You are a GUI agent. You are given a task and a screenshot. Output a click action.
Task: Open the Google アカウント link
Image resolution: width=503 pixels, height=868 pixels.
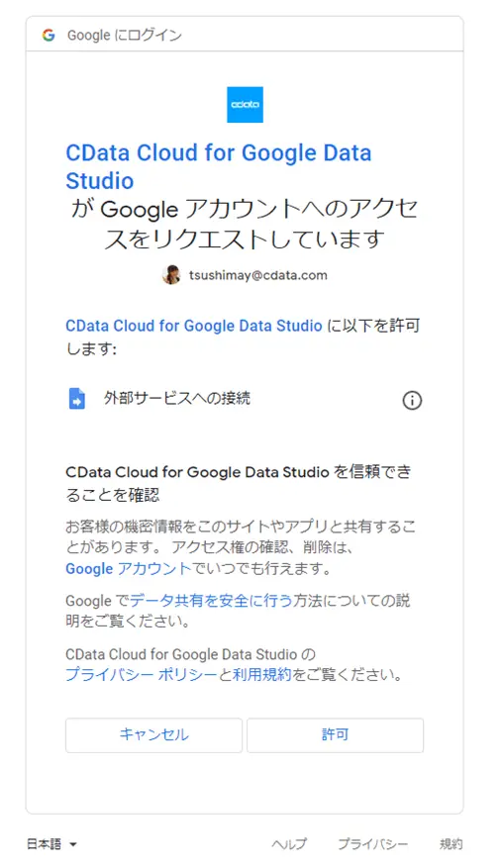tap(128, 568)
